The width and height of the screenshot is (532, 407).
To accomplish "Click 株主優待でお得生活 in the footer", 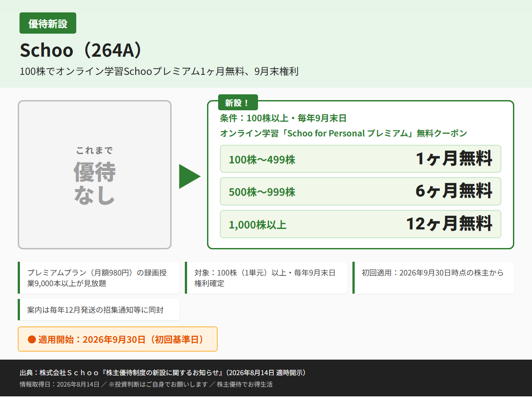I will (x=245, y=384).
